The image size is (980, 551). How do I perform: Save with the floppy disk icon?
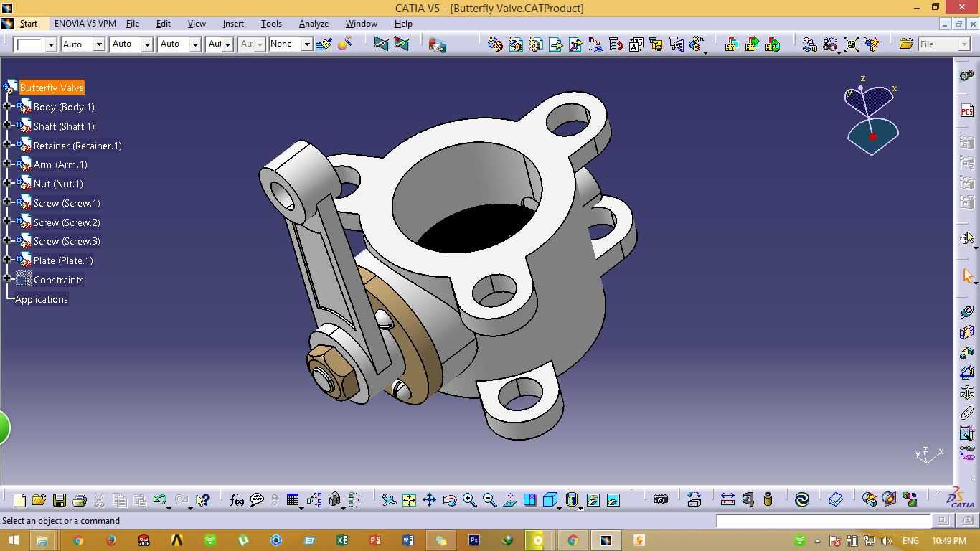60,500
